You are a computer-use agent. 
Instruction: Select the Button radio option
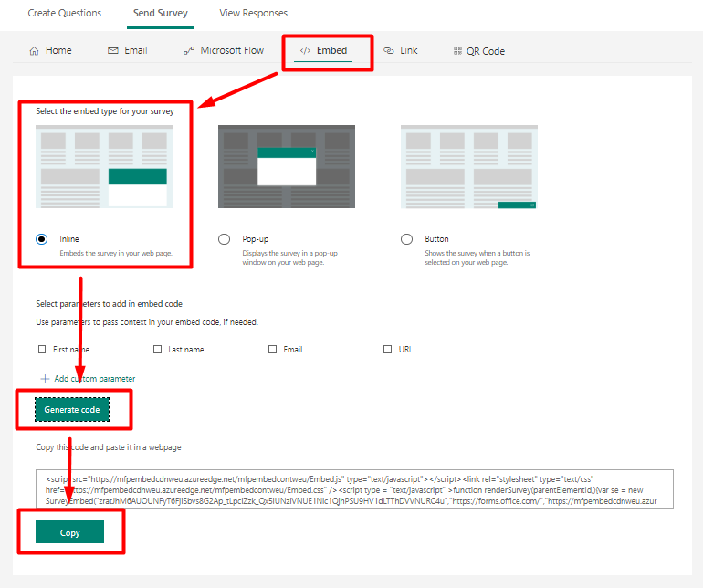coord(406,239)
